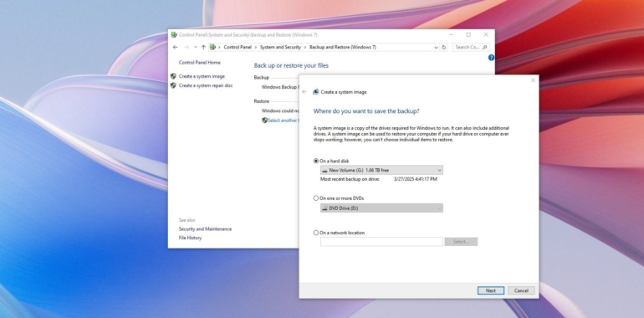This screenshot has height=318, width=644.
Task: Click the Cancel button
Action: [x=521, y=290]
